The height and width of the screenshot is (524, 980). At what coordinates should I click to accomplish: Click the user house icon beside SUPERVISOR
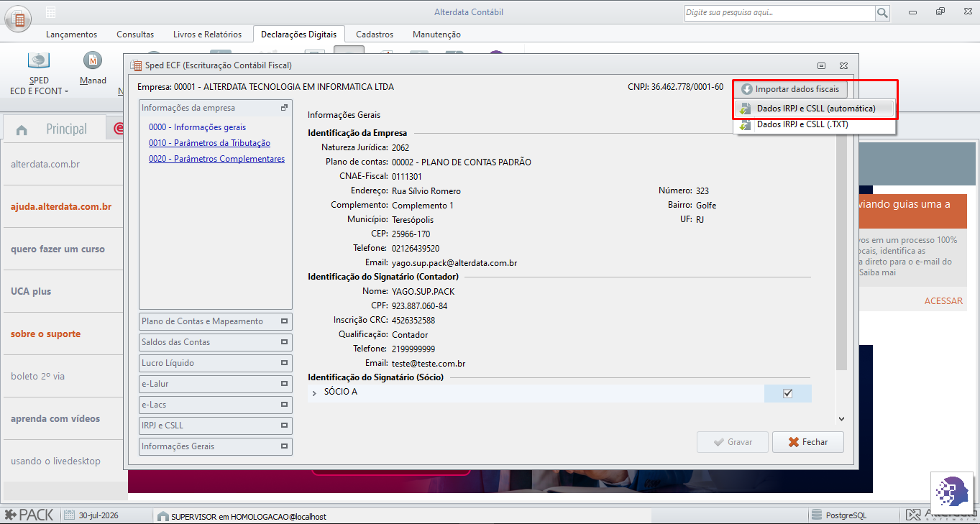click(162, 516)
